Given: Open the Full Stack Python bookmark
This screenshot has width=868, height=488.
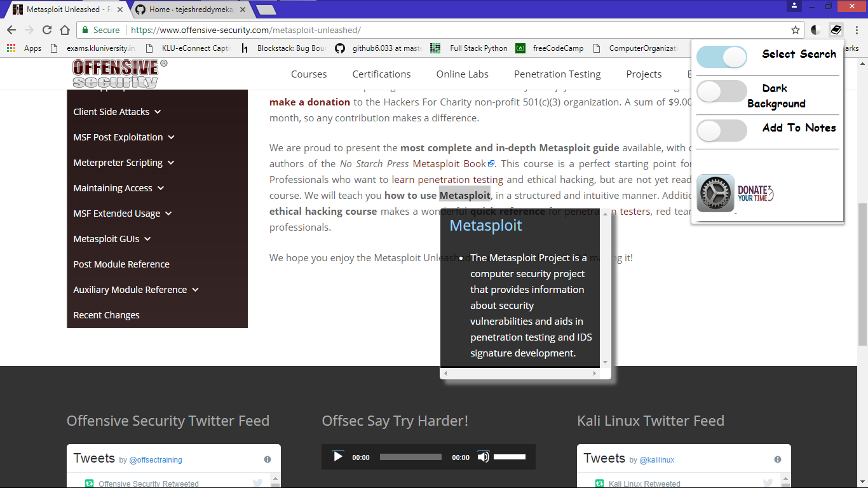Looking at the screenshot, I should point(469,48).
